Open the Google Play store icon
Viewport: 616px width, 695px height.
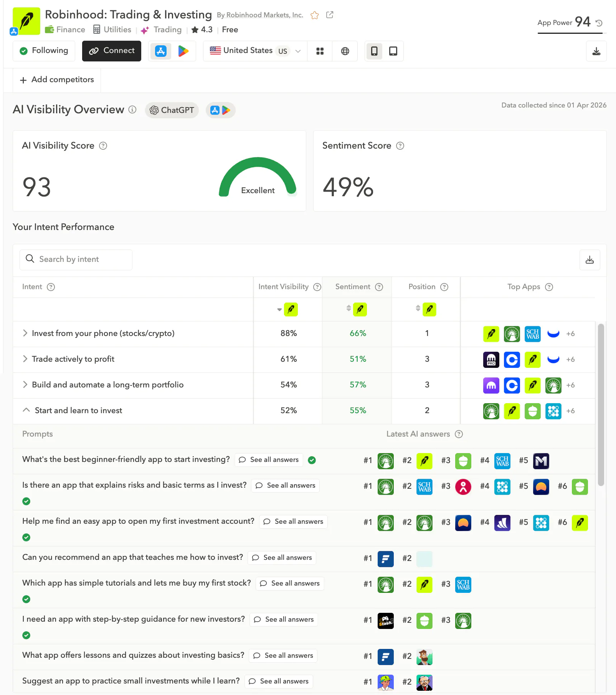(184, 51)
